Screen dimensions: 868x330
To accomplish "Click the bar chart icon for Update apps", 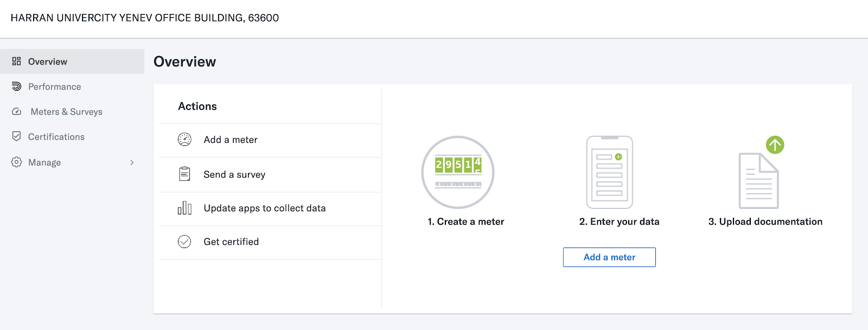I will [x=184, y=208].
